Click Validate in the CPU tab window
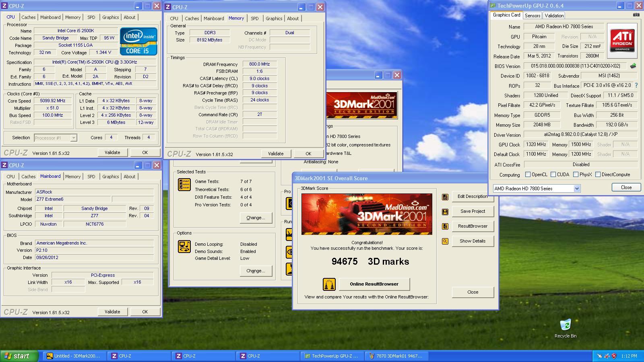Screen dimensions: 644x362 [x=112, y=152]
